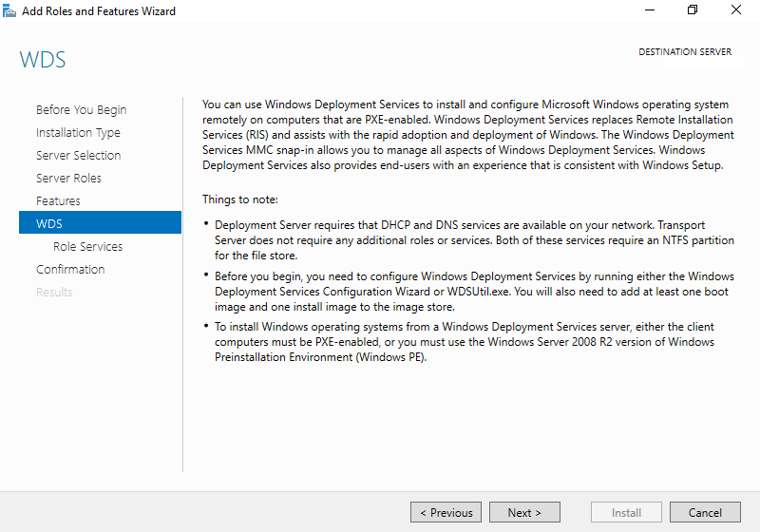This screenshot has width=760, height=532.
Task: Cancel the wizard
Action: click(705, 512)
